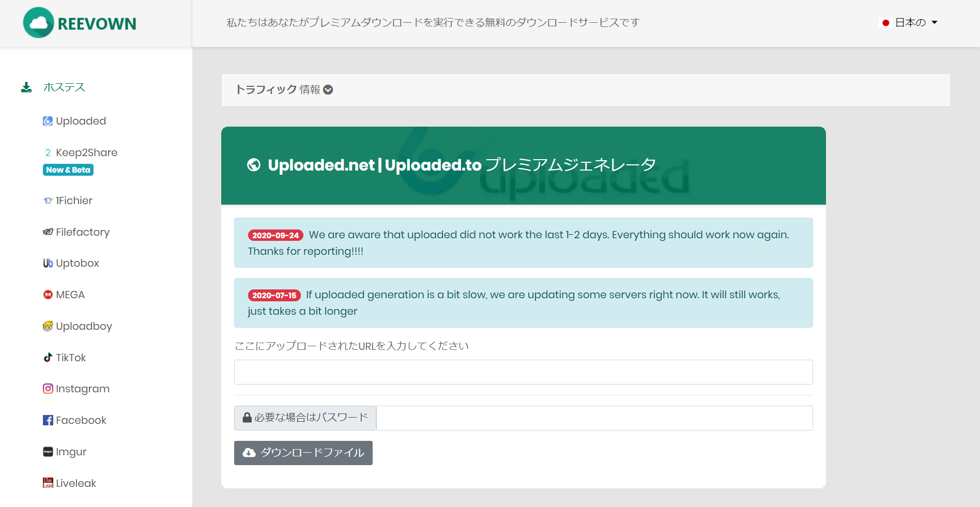Open the Uploaded sidebar link
The height and width of the screenshot is (507, 980).
(x=81, y=121)
